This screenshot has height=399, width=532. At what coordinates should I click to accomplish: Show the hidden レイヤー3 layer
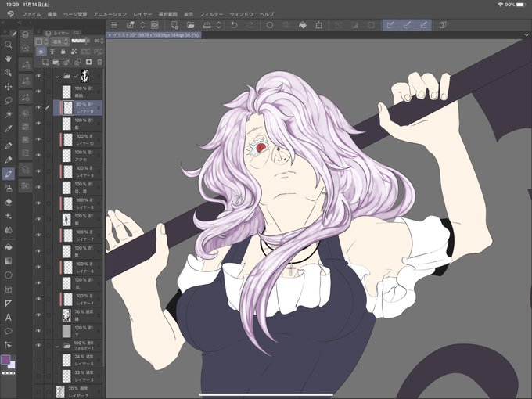pos(38,376)
